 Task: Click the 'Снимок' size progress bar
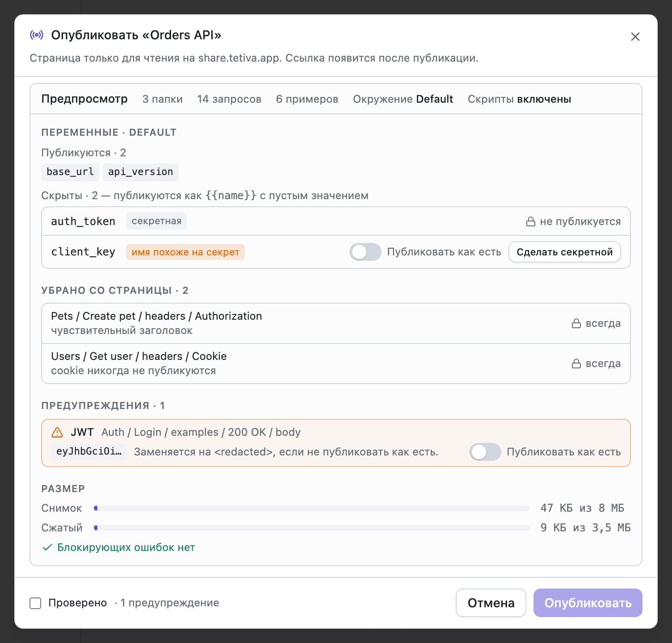[x=312, y=508]
